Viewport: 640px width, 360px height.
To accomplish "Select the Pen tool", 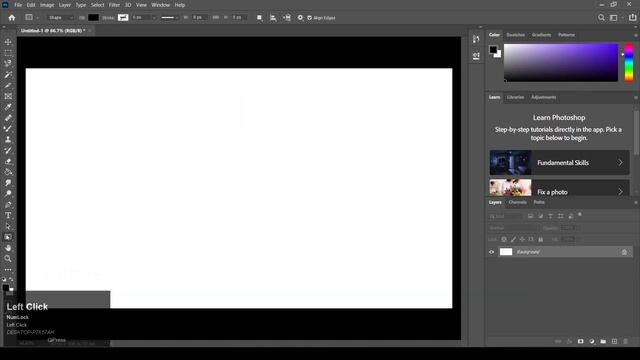I will tap(8, 204).
